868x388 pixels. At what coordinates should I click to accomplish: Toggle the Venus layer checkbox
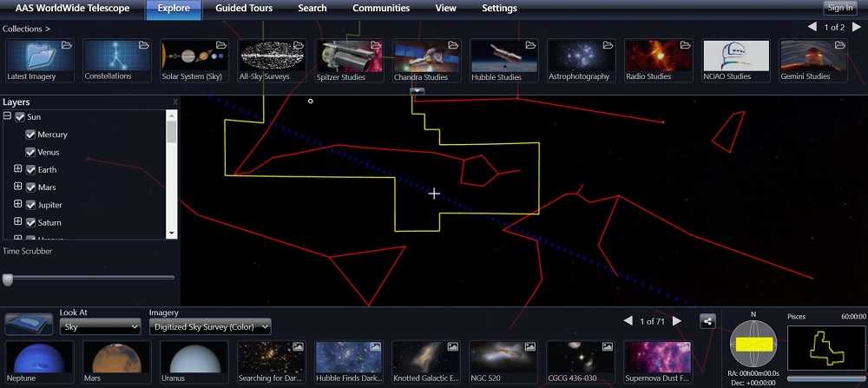[x=30, y=152]
